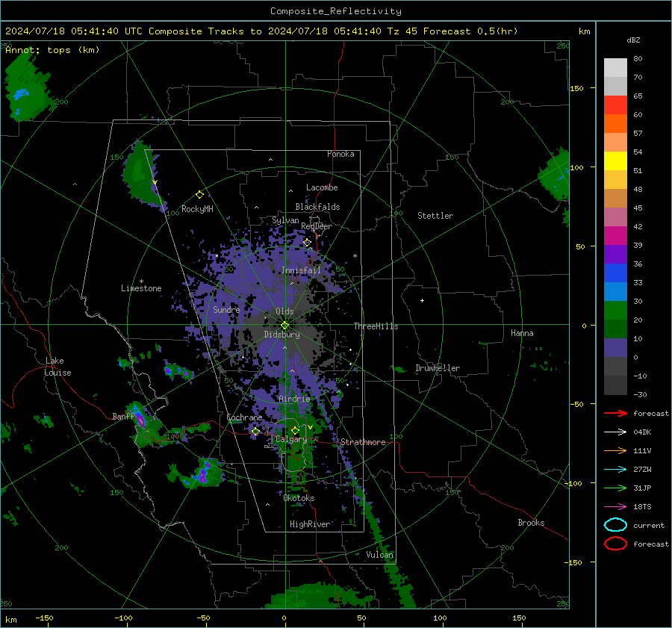Click the ThreeHills city label

click(376, 326)
